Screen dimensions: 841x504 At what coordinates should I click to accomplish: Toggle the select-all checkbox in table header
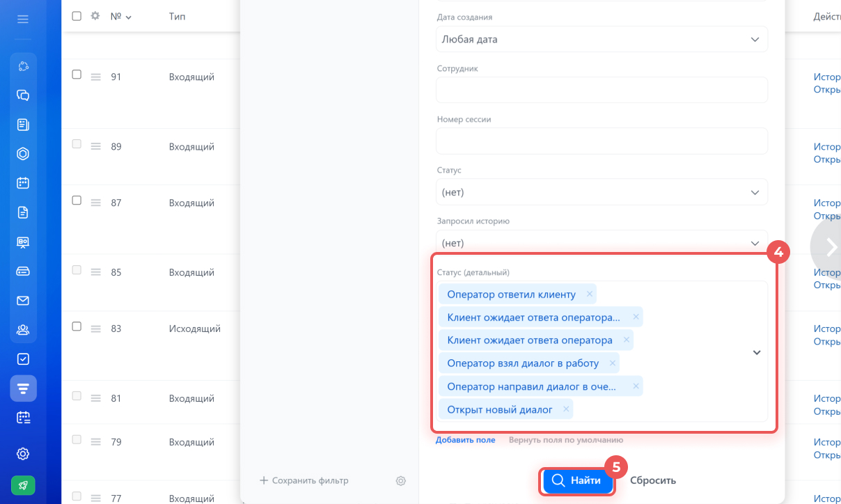pos(77,15)
